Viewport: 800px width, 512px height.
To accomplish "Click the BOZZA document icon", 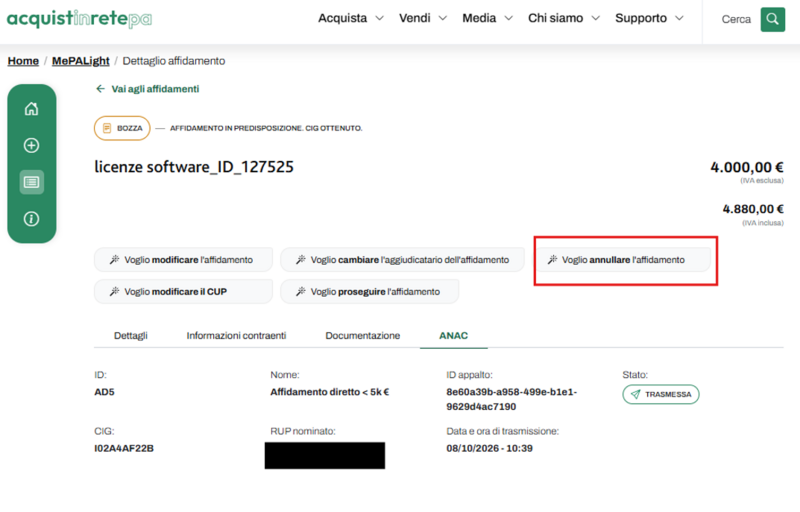I will pyautogui.click(x=107, y=128).
